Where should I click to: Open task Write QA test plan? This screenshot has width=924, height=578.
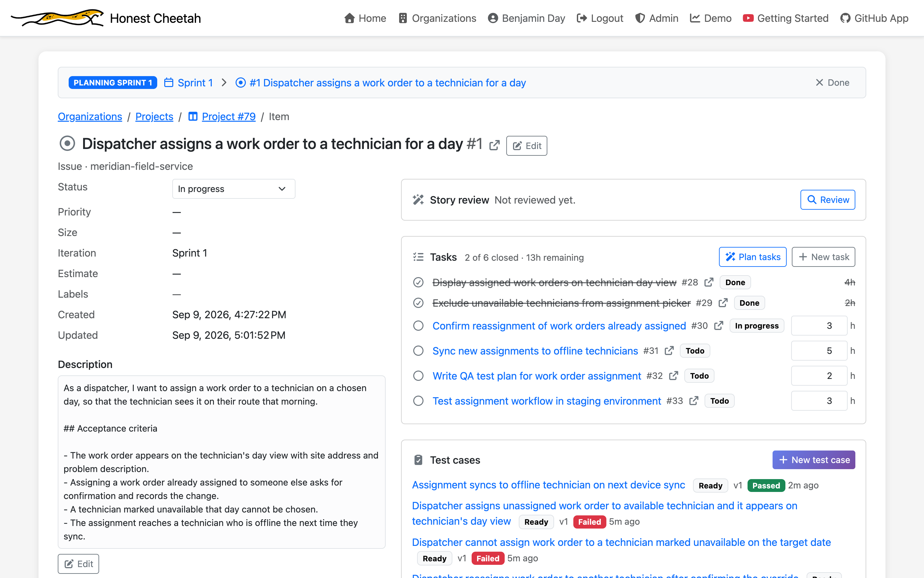(536, 376)
